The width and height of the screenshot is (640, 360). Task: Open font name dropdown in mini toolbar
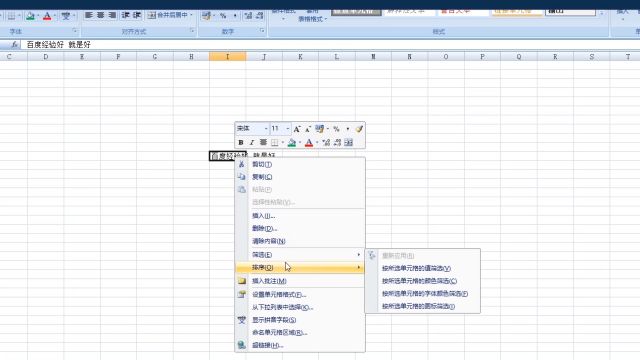click(x=266, y=129)
